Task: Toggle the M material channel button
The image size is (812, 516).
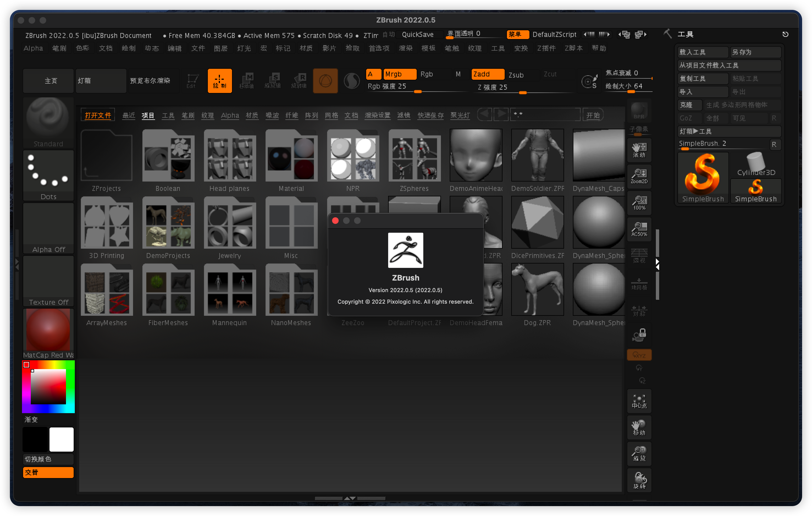Action: click(458, 74)
